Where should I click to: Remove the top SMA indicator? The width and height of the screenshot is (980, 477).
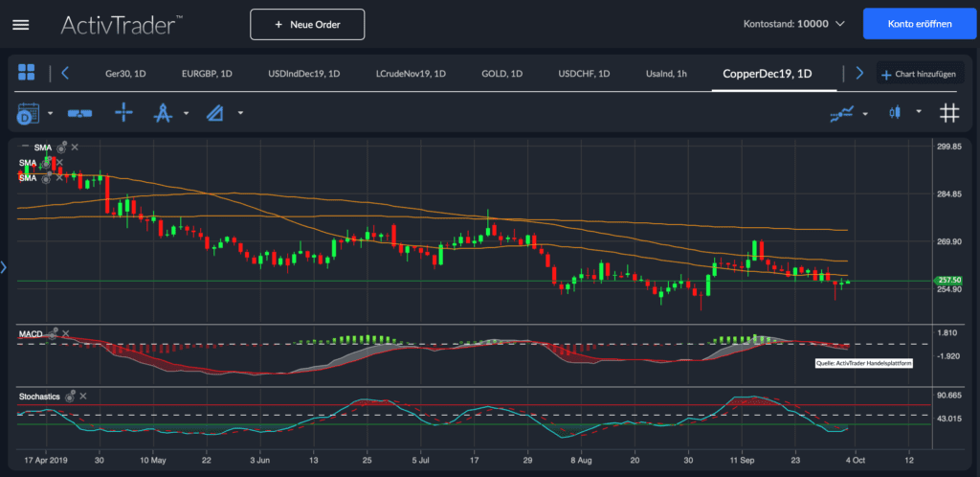click(75, 148)
